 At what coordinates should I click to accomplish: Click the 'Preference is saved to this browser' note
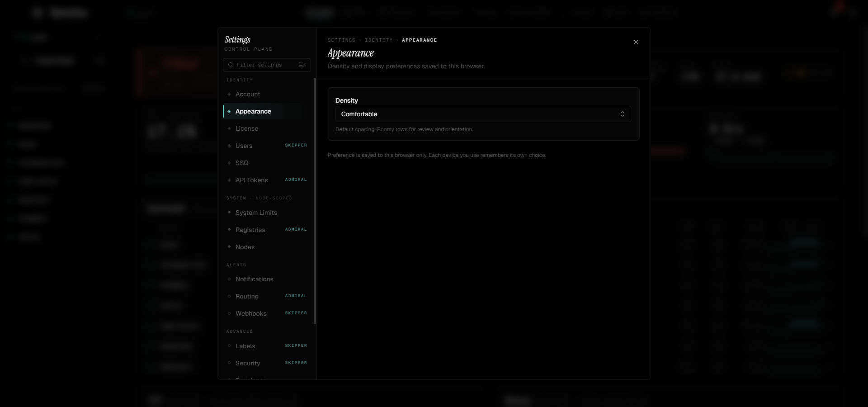point(437,155)
